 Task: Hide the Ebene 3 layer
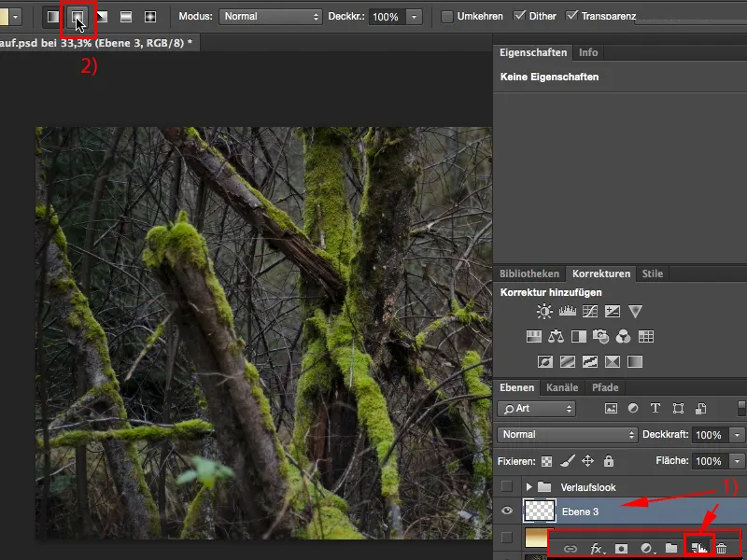506,511
